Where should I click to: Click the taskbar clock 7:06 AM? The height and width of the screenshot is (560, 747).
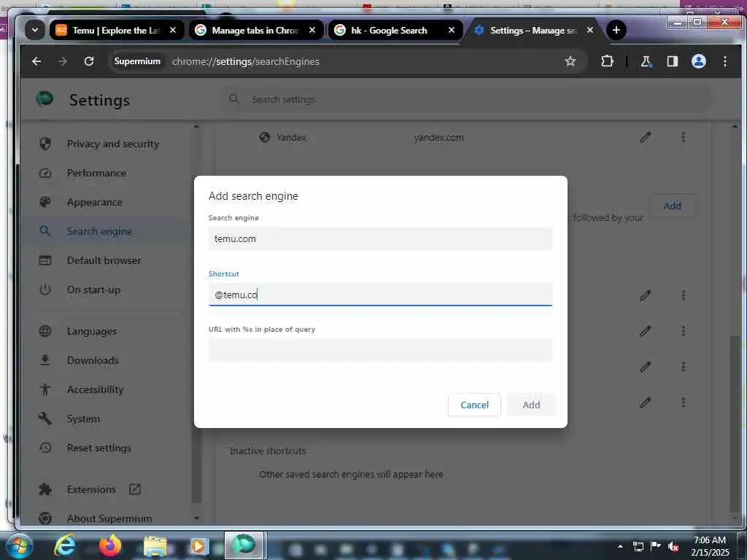(x=709, y=540)
